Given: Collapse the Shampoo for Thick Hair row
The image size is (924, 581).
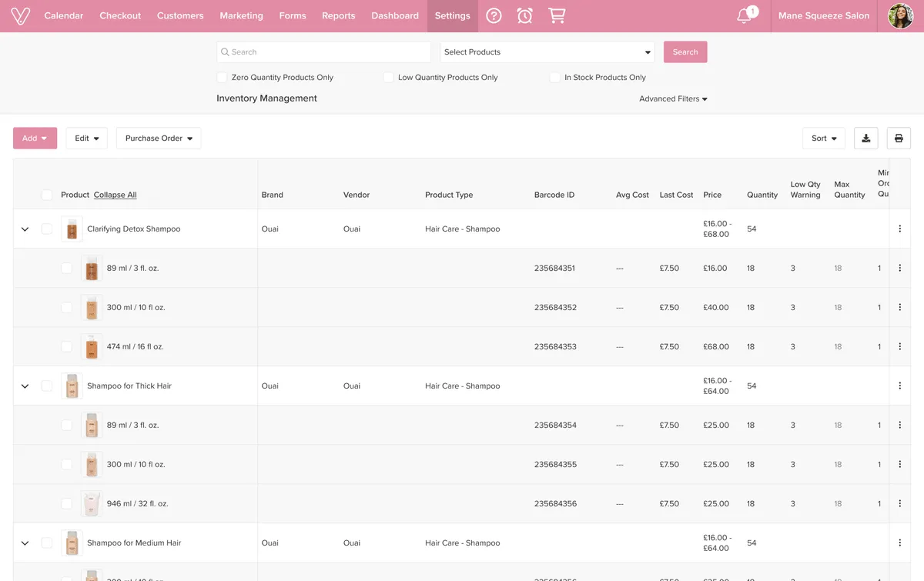Looking at the screenshot, I should (25, 386).
